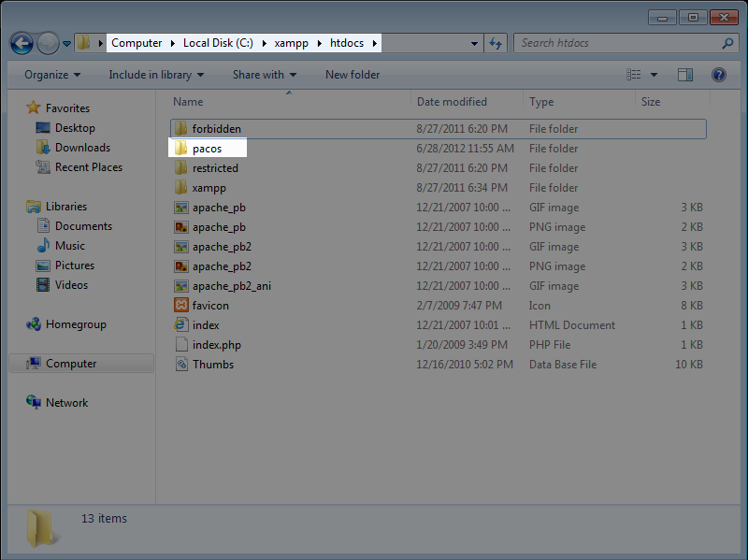
Task: Open the Include in library menu
Action: coord(156,75)
